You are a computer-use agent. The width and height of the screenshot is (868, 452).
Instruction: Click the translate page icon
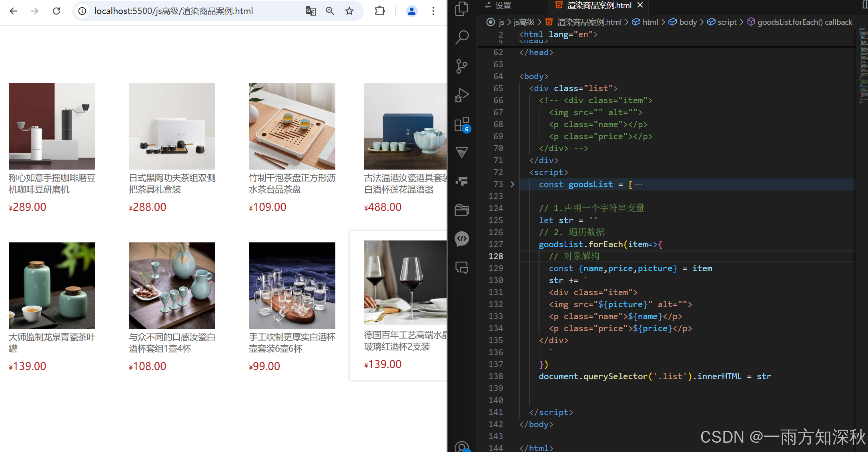[x=311, y=11]
